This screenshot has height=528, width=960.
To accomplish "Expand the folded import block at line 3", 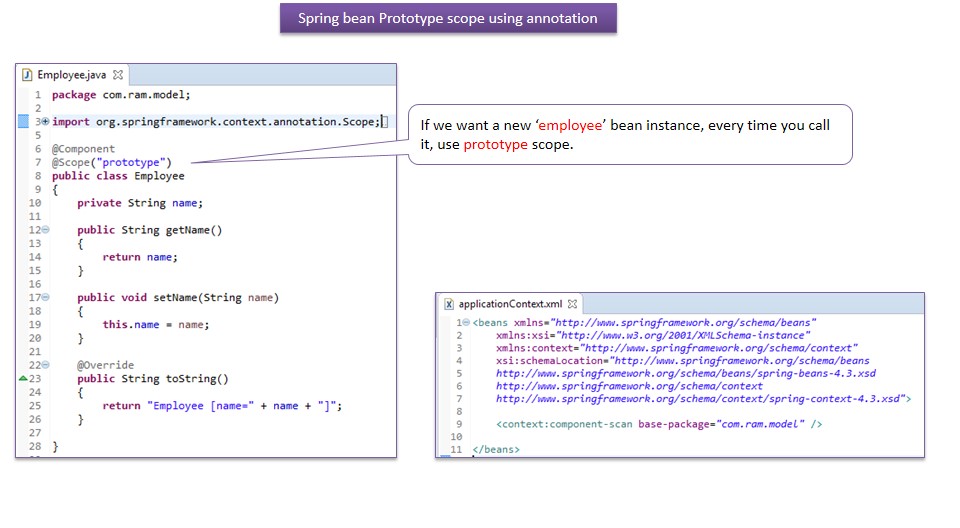I will pos(45,121).
